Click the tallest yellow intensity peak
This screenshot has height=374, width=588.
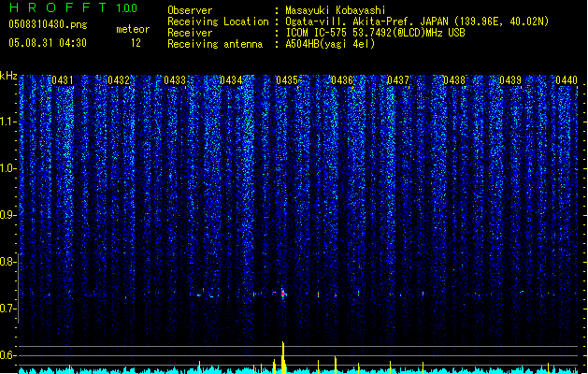coord(283,357)
